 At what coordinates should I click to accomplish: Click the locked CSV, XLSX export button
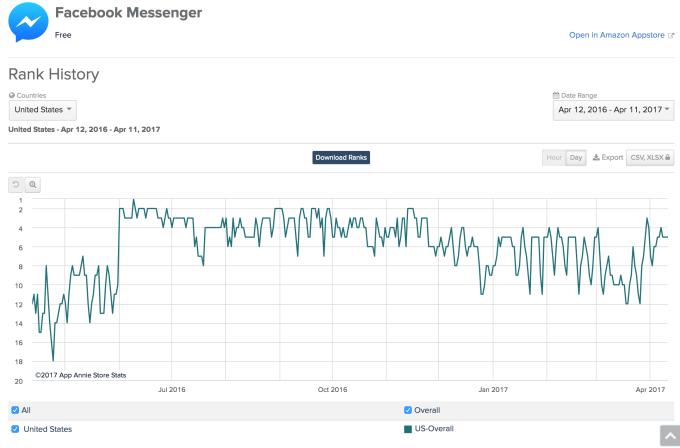point(650,157)
